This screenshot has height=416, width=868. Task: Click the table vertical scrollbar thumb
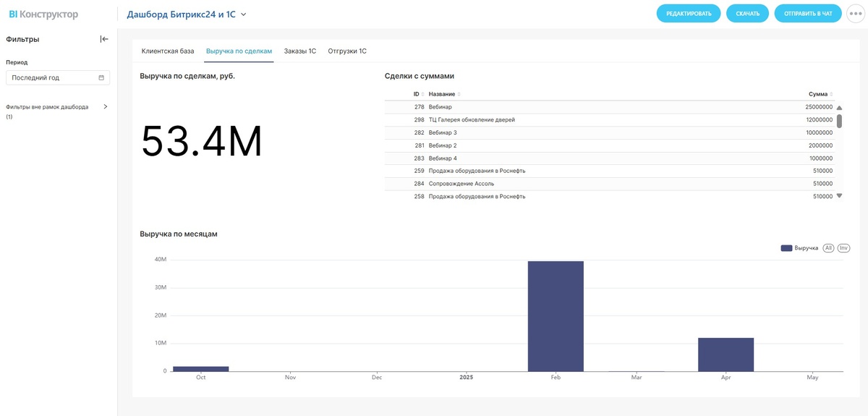point(839,121)
